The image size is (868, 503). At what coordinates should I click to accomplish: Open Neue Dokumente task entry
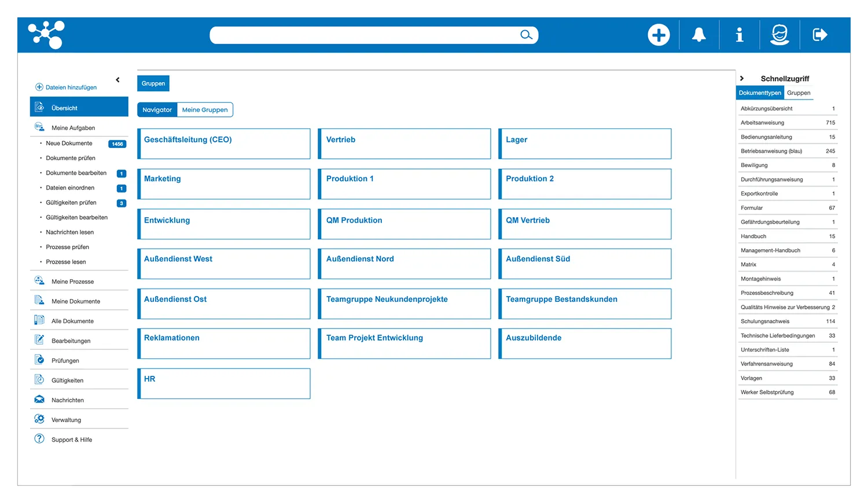point(69,143)
